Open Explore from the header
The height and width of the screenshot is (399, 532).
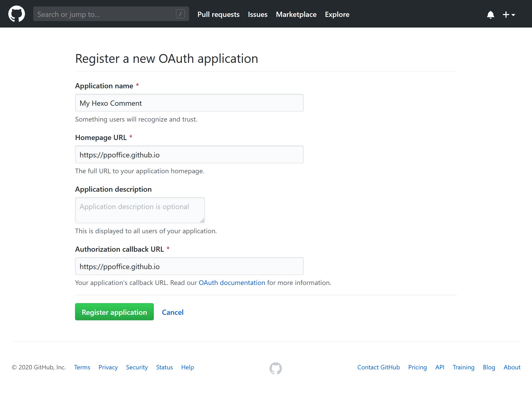(x=337, y=15)
